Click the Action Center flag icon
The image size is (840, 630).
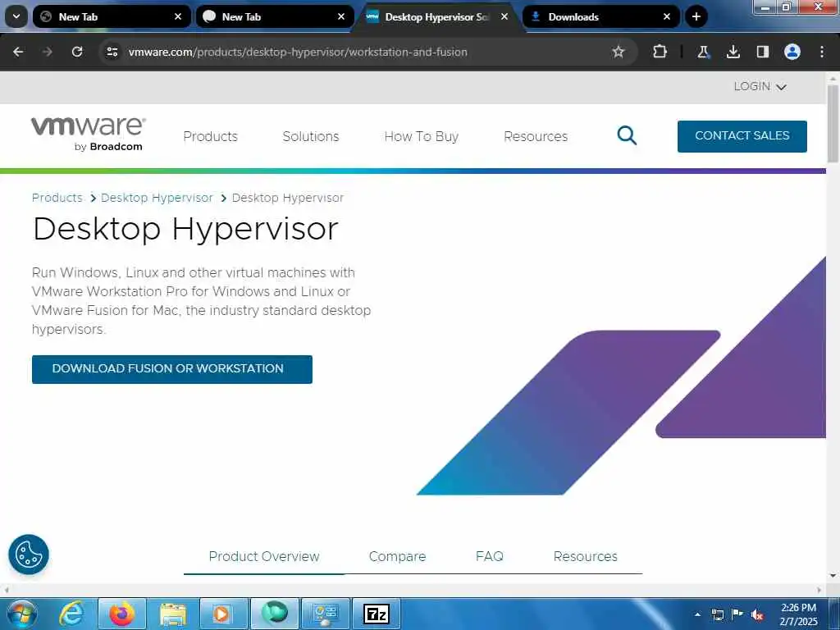[737, 614]
